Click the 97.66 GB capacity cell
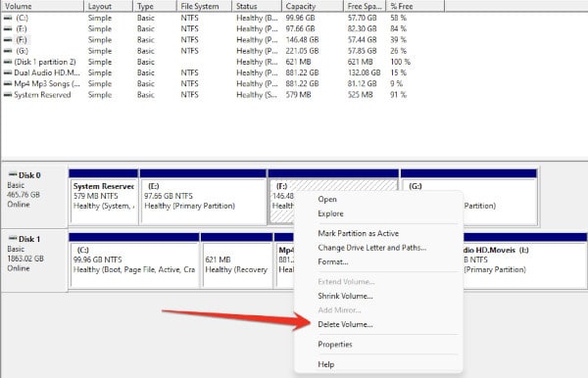 point(301,28)
